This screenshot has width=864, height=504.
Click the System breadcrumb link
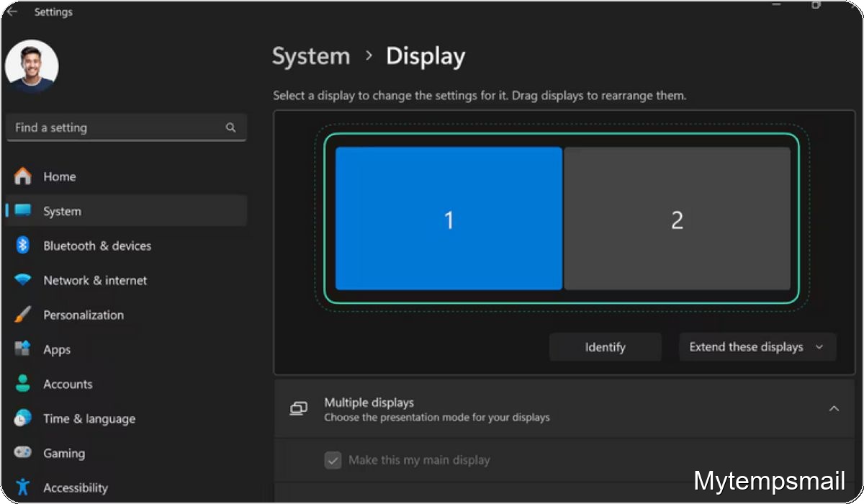(x=311, y=55)
